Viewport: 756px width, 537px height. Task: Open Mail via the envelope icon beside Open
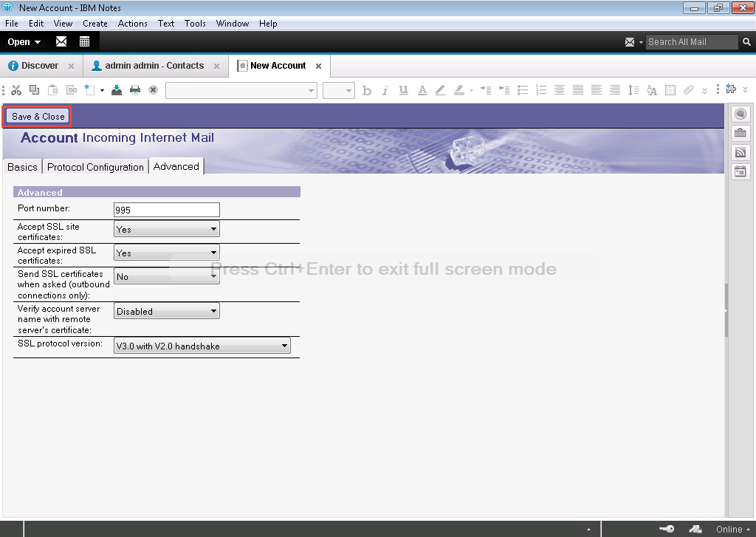coord(61,42)
